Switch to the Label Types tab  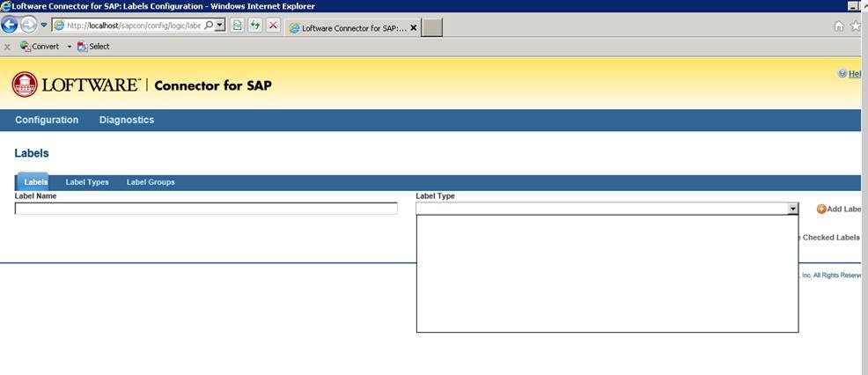click(x=87, y=182)
